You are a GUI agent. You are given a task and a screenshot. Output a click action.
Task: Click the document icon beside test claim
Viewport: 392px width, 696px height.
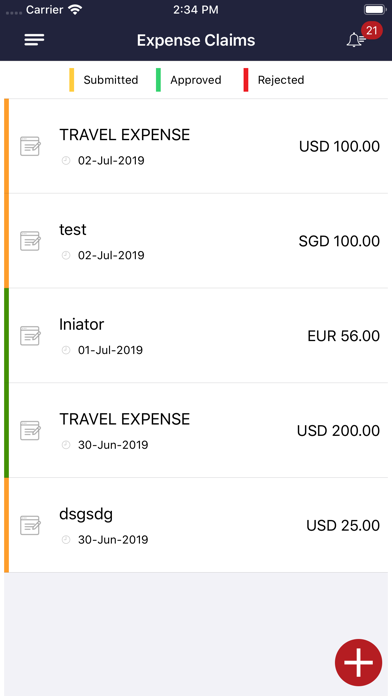pyautogui.click(x=31, y=241)
